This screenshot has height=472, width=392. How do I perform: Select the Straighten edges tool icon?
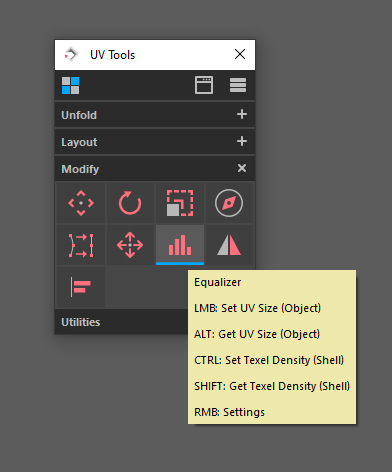(x=81, y=245)
